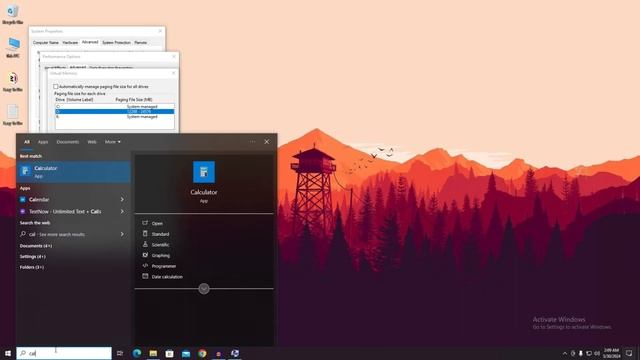
Task: Open Calculator via the Open action
Action: pyautogui.click(x=157, y=223)
